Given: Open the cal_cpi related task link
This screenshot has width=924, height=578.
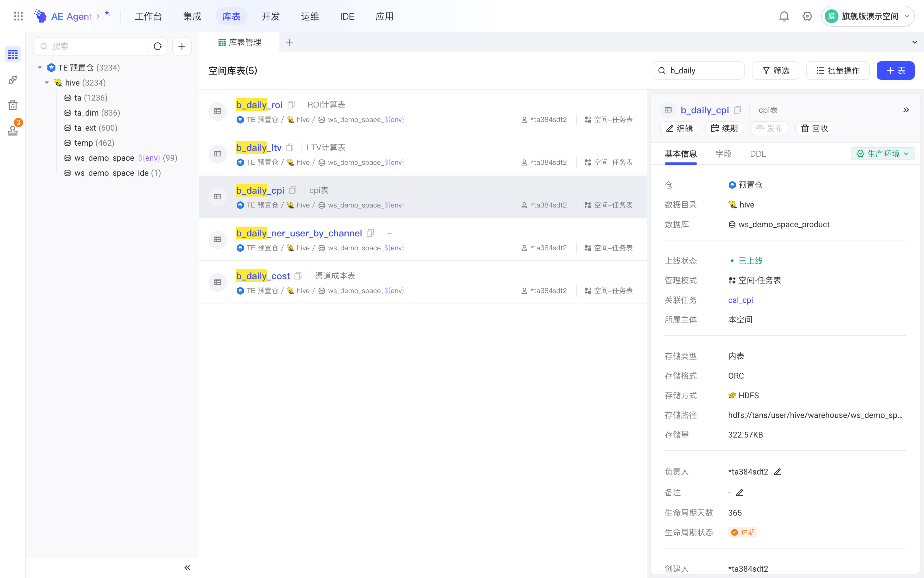Looking at the screenshot, I should click(740, 300).
